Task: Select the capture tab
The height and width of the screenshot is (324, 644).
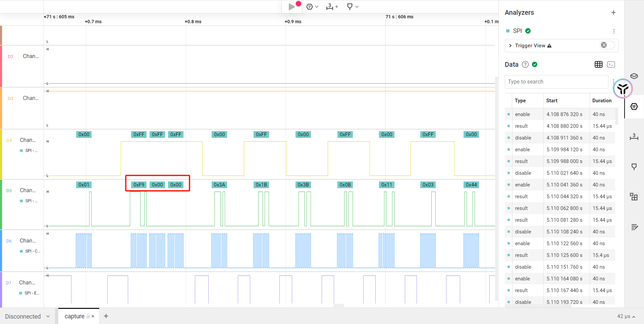Action: pos(74,316)
